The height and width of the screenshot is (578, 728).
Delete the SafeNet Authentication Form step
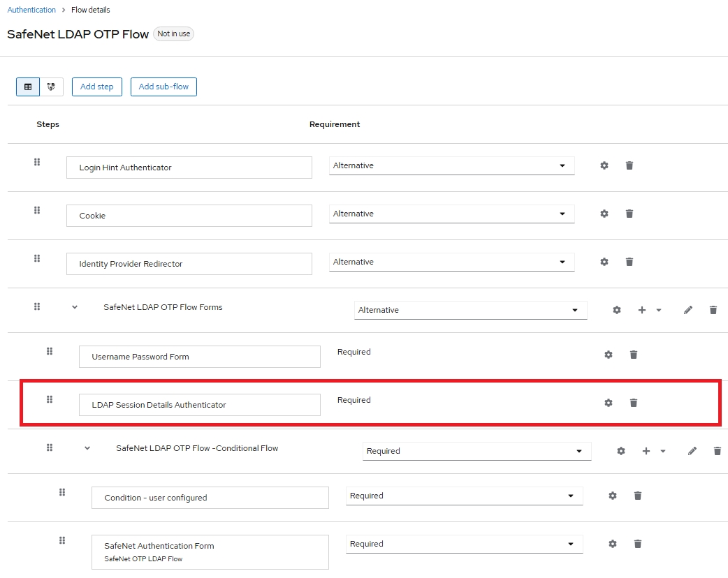point(638,544)
